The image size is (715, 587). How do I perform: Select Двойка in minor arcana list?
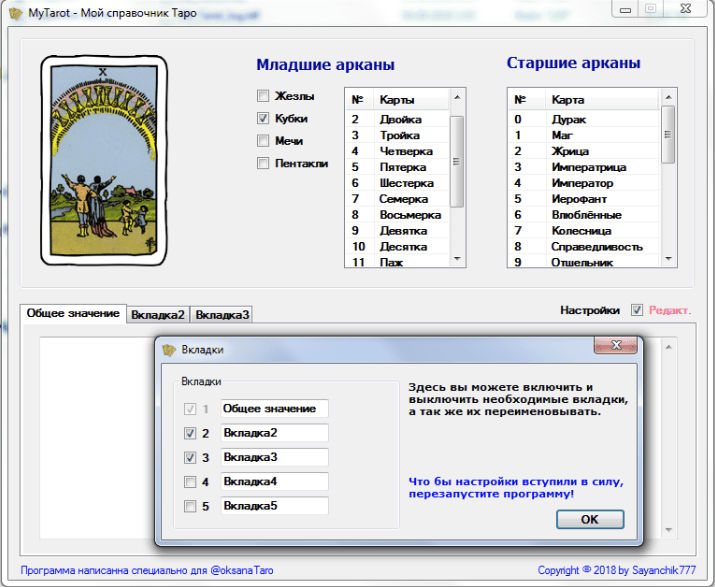(398, 119)
